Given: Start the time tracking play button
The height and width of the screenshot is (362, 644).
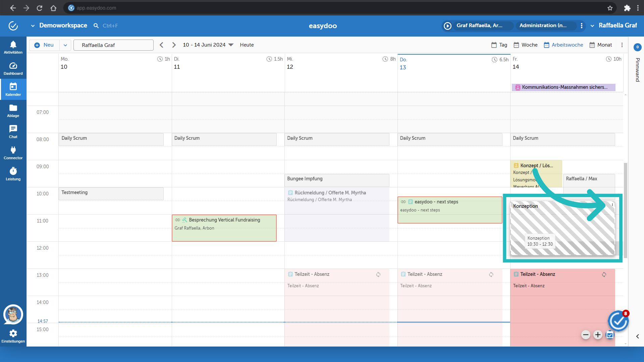Looking at the screenshot, I should tap(447, 25).
